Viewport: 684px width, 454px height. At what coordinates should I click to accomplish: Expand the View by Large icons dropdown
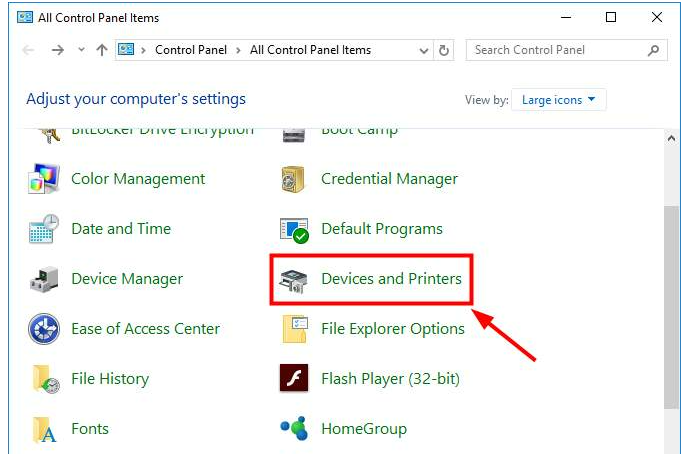click(x=558, y=100)
